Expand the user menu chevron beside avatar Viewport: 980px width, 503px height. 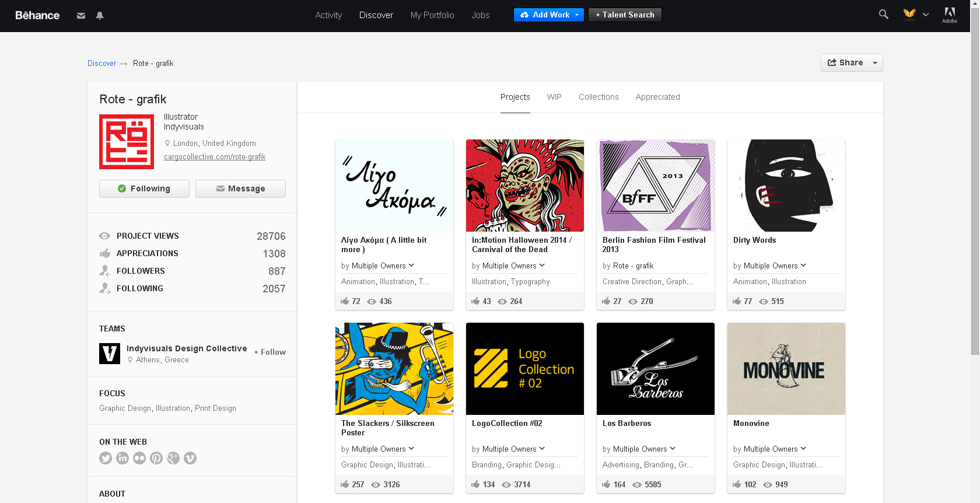coord(926,15)
